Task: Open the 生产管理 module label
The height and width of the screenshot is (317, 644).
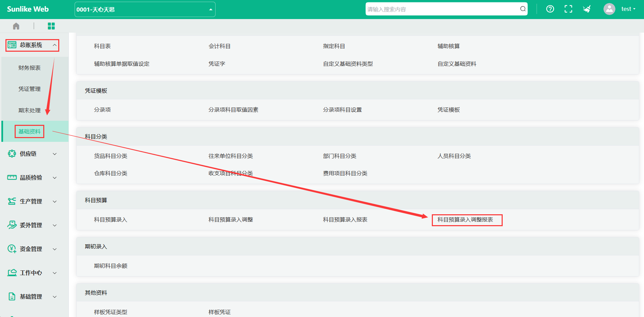Action: coord(31,201)
